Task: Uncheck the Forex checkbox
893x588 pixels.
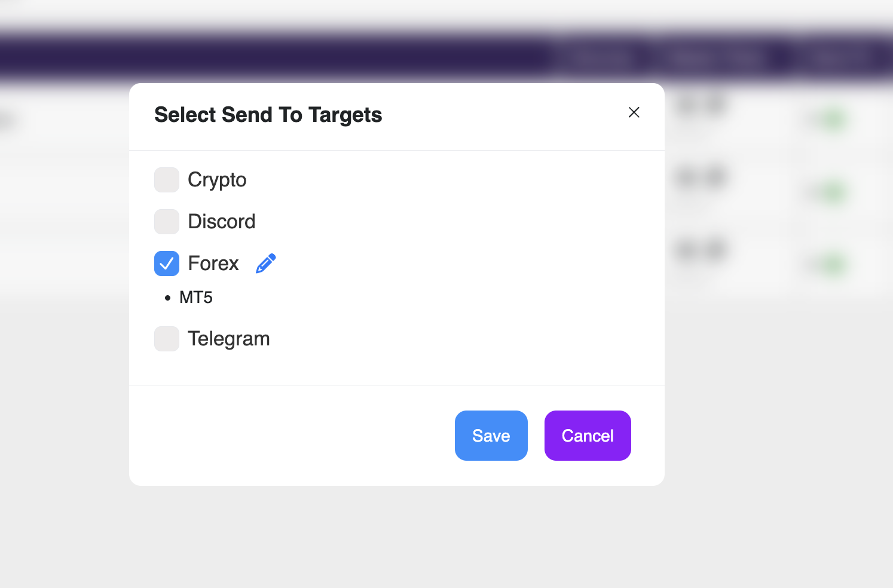Action: [x=167, y=264]
